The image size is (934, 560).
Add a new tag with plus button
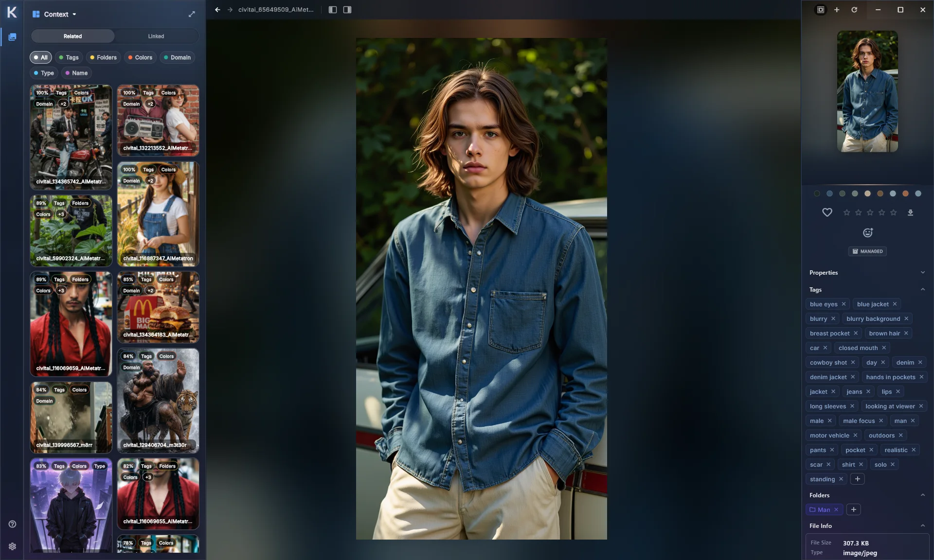[x=858, y=479]
